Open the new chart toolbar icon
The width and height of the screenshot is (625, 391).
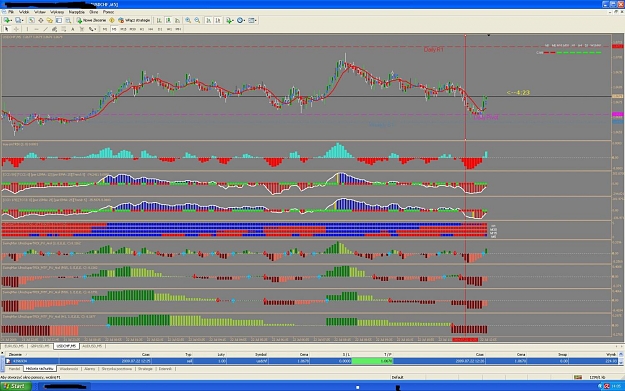pos(8,20)
